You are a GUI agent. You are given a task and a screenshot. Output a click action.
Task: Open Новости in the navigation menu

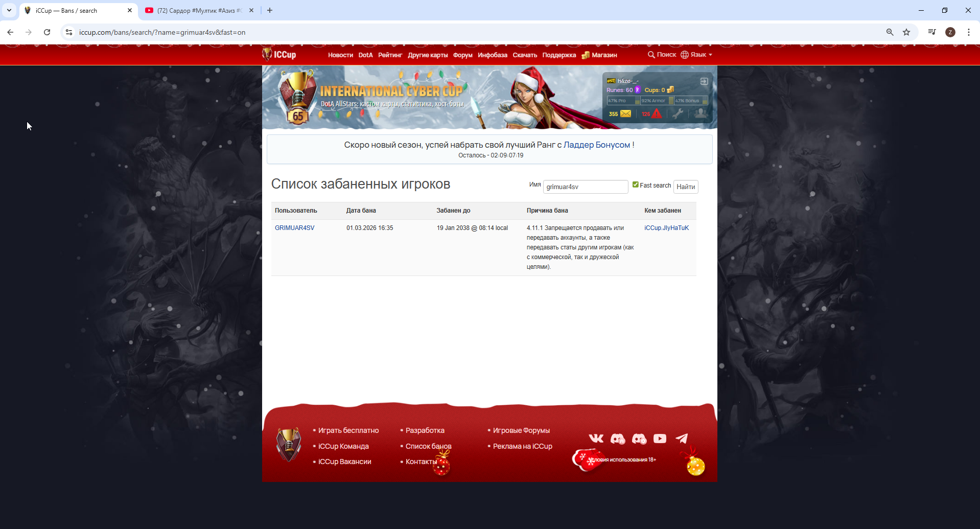[x=341, y=55]
